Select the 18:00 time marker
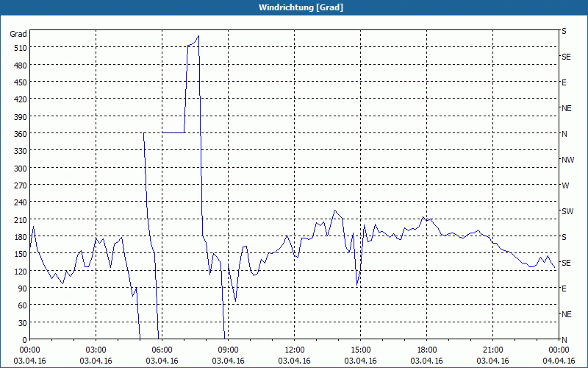Image resolution: width=588 pixels, height=368 pixels. [x=427, y=350]
